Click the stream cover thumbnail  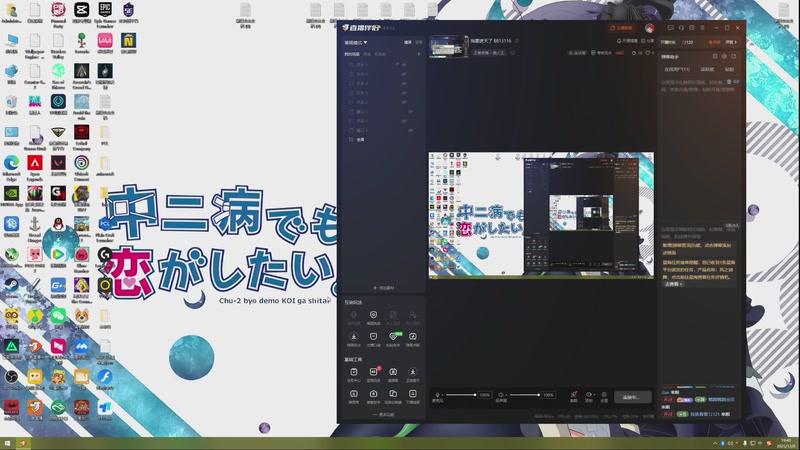click(x=448, y=46)
